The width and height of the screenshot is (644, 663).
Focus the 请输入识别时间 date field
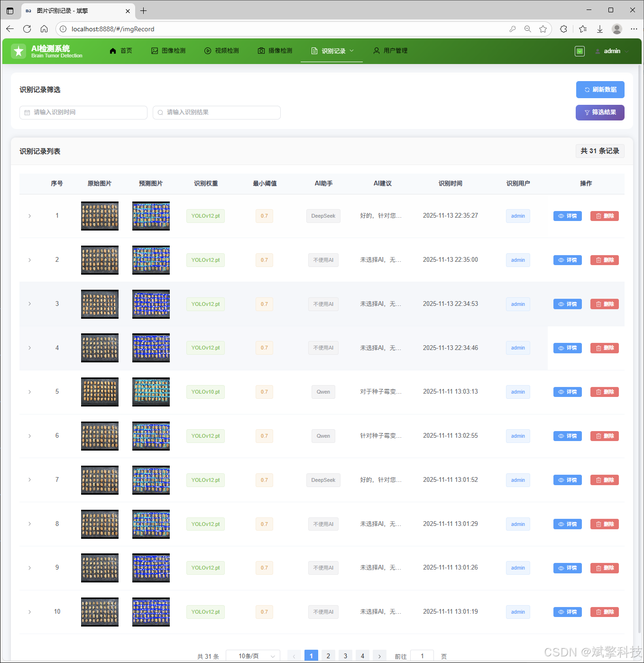tap(83, 112)
